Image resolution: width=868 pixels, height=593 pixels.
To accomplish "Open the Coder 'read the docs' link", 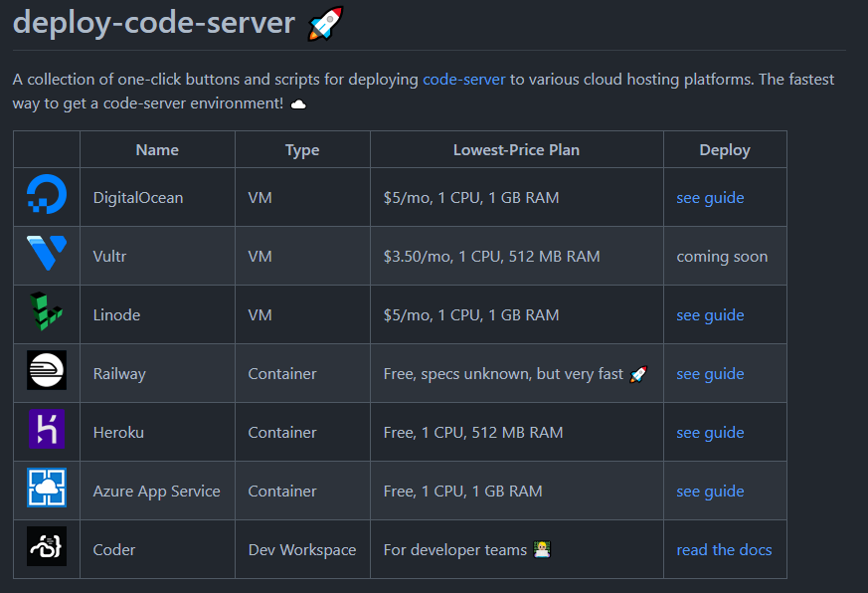I will click(x=724, y=550).
